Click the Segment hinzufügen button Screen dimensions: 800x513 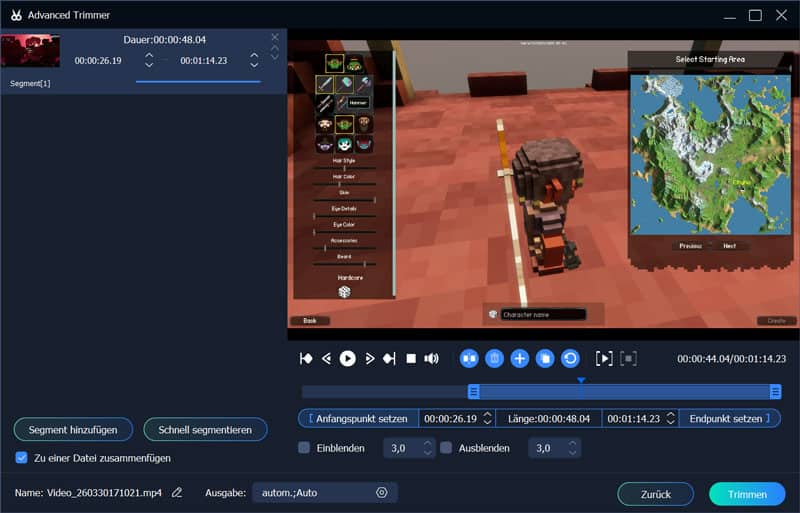click(73, 429)
